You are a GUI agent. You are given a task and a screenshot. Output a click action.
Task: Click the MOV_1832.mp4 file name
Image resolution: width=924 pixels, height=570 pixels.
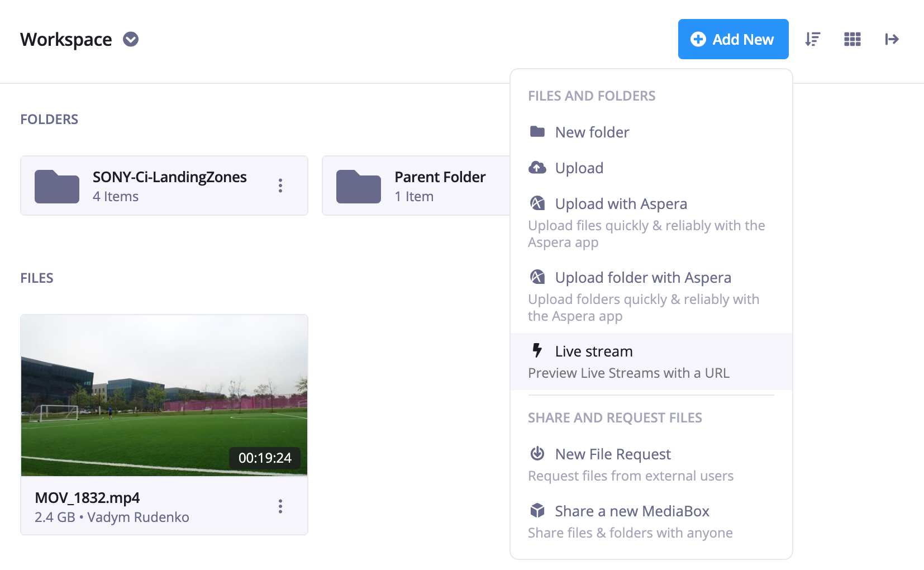click(87, 498)
